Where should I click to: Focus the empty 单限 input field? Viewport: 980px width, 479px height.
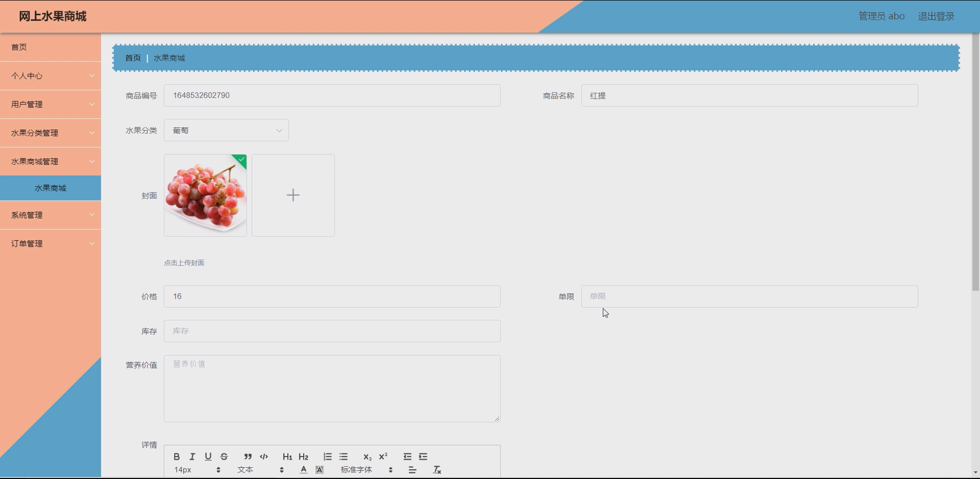[x=749, y=296]
